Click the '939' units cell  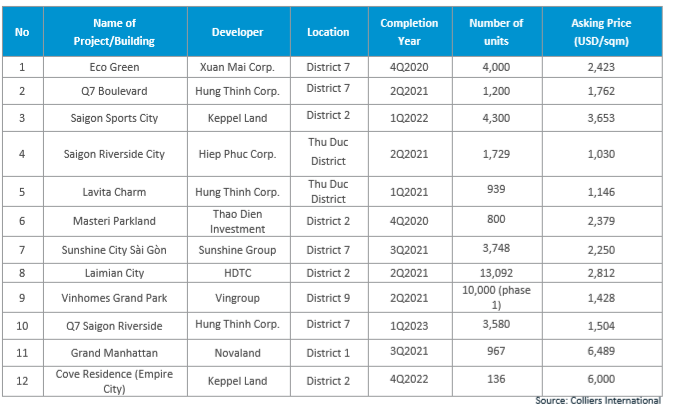497,192
